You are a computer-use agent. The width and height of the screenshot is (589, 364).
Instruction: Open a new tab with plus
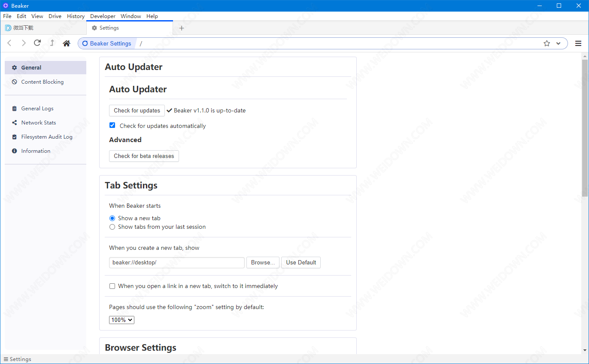(x=182, y=28)
